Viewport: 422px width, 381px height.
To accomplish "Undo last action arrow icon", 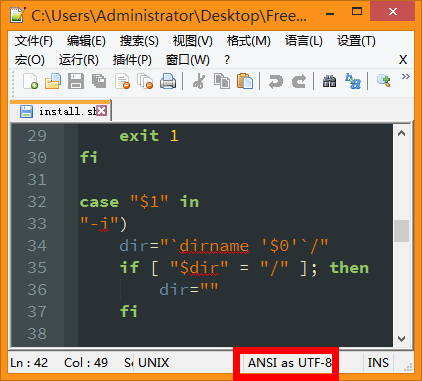I will [276, 81].
